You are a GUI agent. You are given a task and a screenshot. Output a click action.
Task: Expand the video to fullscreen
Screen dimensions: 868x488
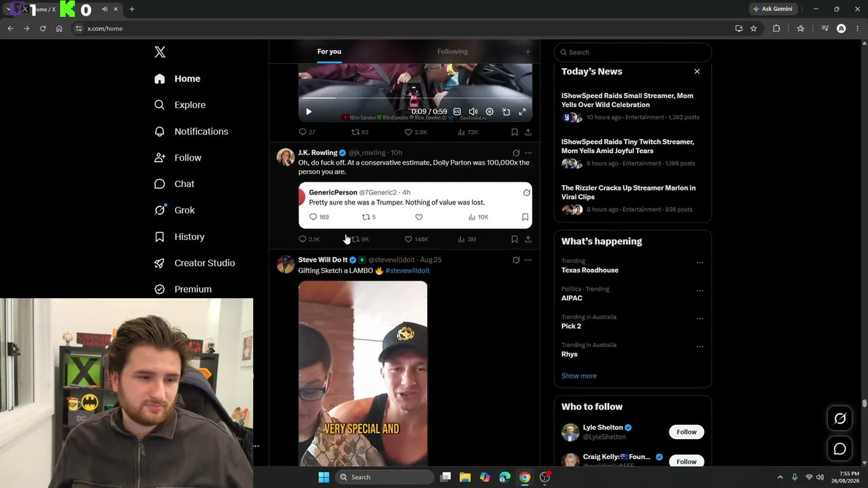[x=522, y=112]
